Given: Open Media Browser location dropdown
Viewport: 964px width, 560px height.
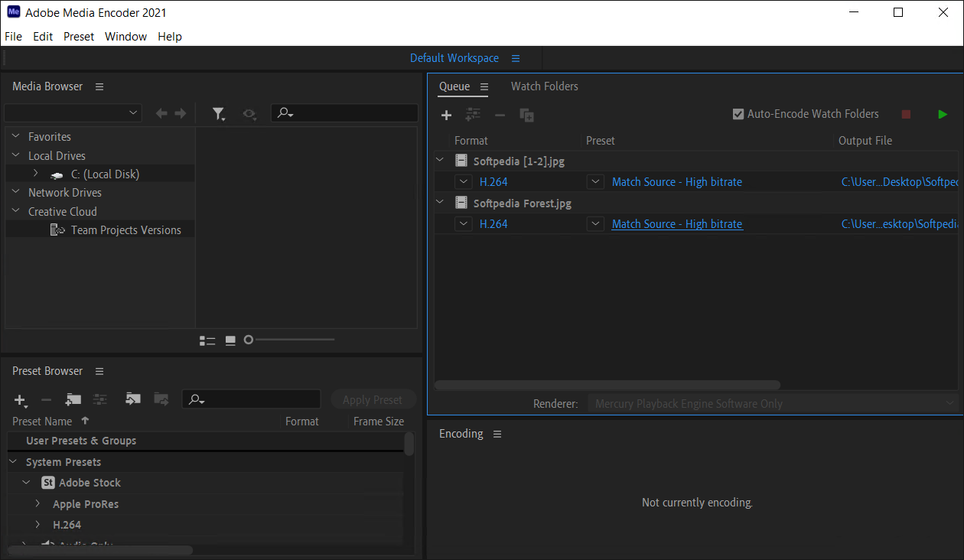Looking at the screenshot, I should [73, 113].
